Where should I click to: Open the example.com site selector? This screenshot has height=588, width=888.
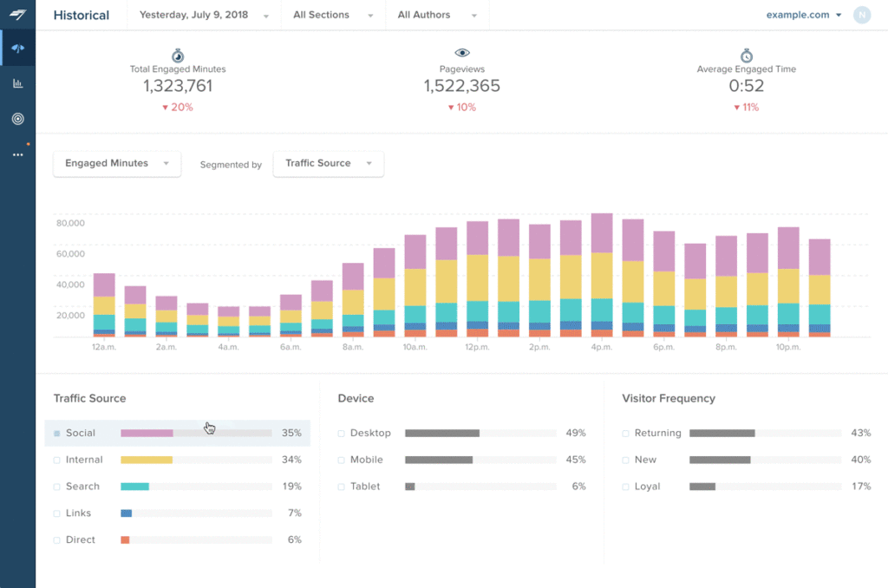(x=803, y=16)
